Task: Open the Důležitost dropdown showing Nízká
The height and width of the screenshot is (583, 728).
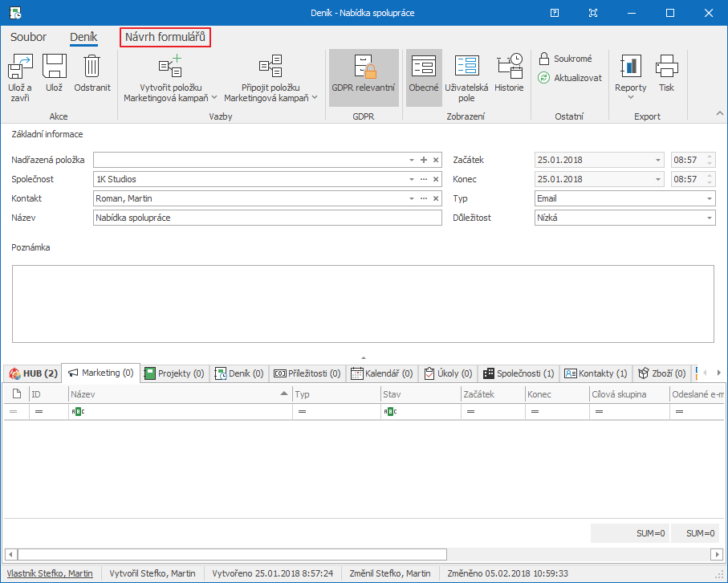Action: coord(709,218)
